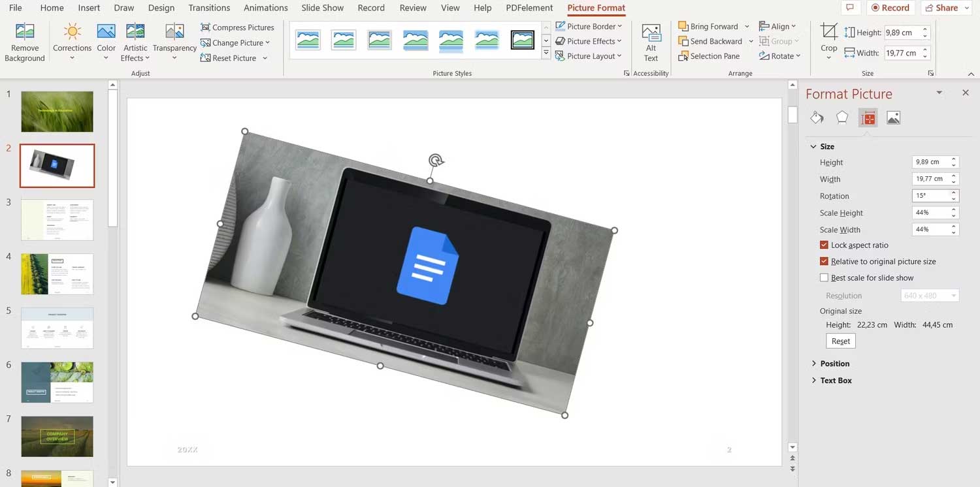This screenshot has width=980, height=487.
Task: Switch to the Animations ribbon tab
Action: [x=265, y=8]
